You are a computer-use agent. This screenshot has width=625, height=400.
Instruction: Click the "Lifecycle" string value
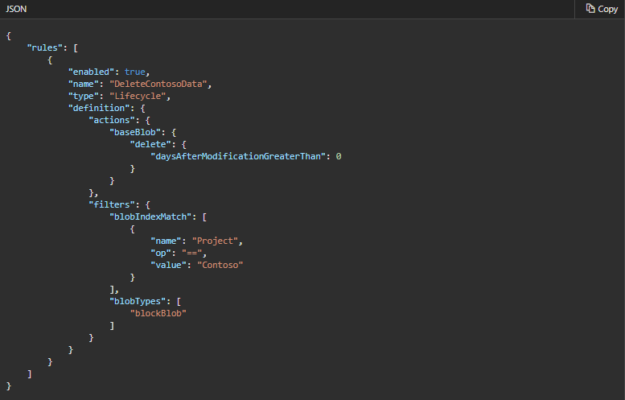(x=138, y=96)
